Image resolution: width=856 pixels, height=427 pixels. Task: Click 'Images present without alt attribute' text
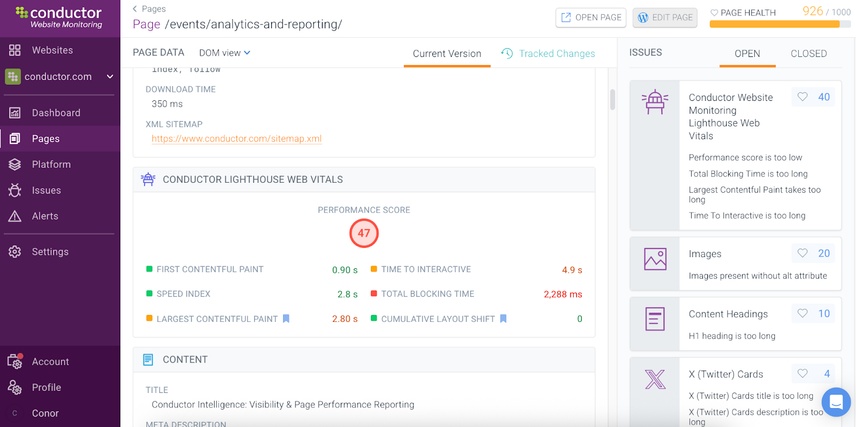click(x=758, y=276)
